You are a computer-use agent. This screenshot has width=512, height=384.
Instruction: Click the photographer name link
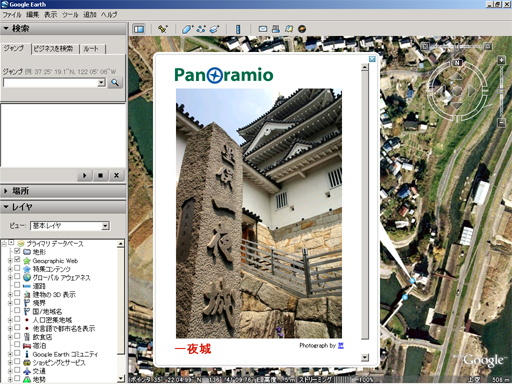[341, 346]
